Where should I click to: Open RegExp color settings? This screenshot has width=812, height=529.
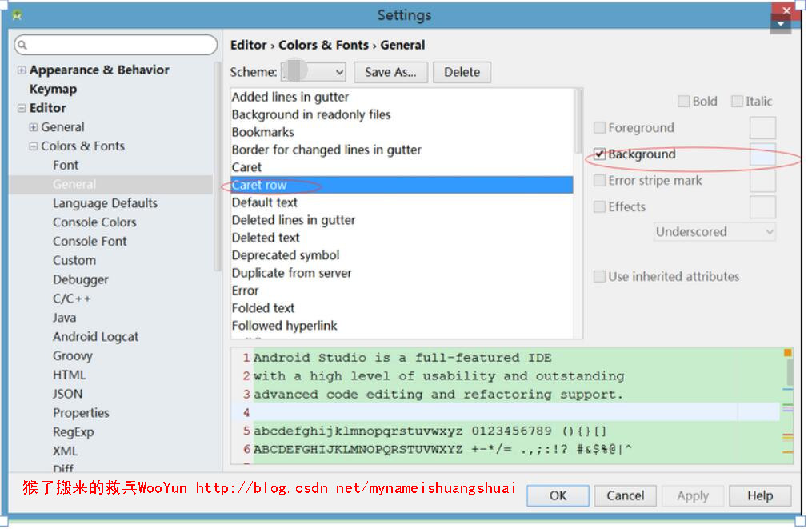coord(73,432)
